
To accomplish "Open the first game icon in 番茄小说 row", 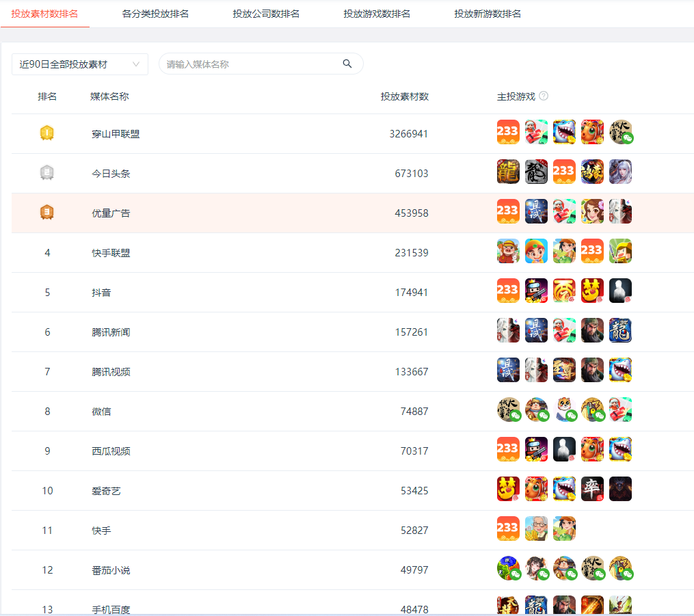I will [x=509, y=568].
